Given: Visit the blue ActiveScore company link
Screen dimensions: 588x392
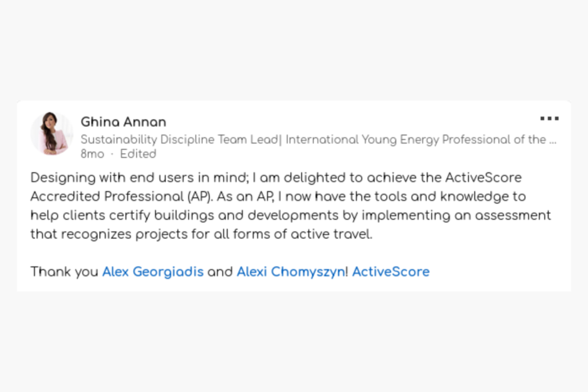Looking at the screenshot, I should (x=391, y=272).
